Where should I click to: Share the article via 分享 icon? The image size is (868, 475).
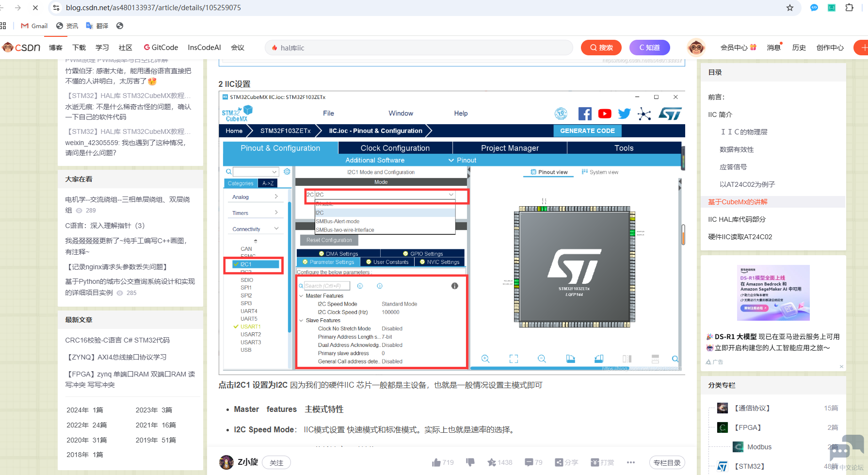pos(566,462)
